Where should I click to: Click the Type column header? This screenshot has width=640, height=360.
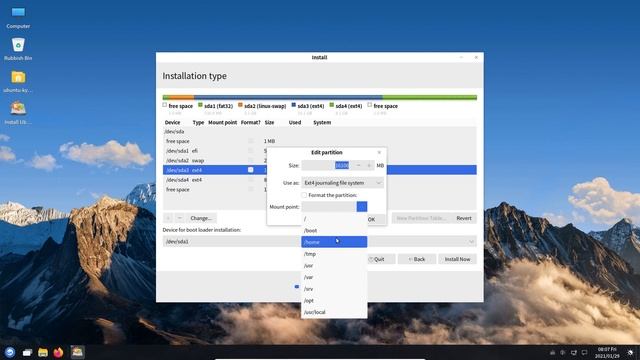198,122
